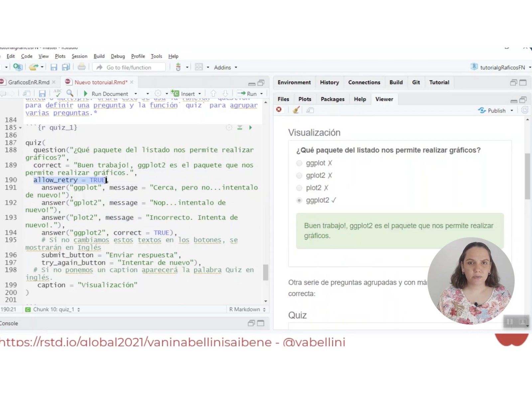Open the Publish options dropdown arrow
Viewport: 532px width, 399px height.
pyautogui.click(x=512, y=110)
